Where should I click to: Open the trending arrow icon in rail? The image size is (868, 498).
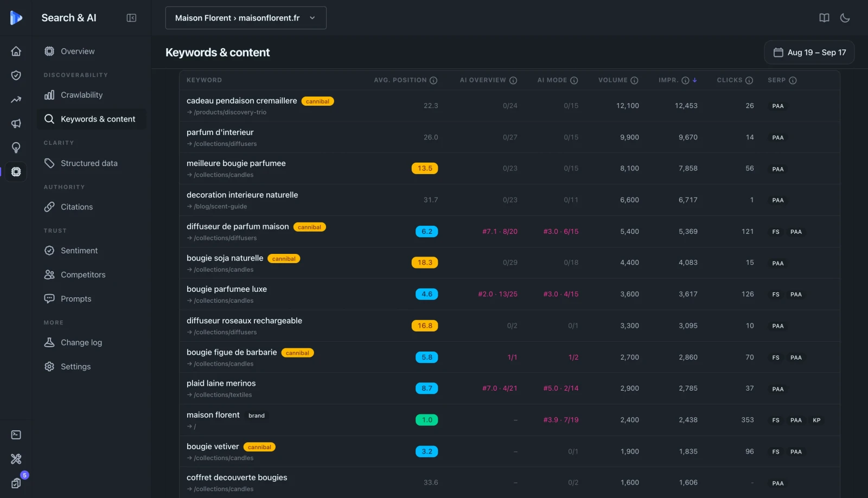[x=16, y=99]
